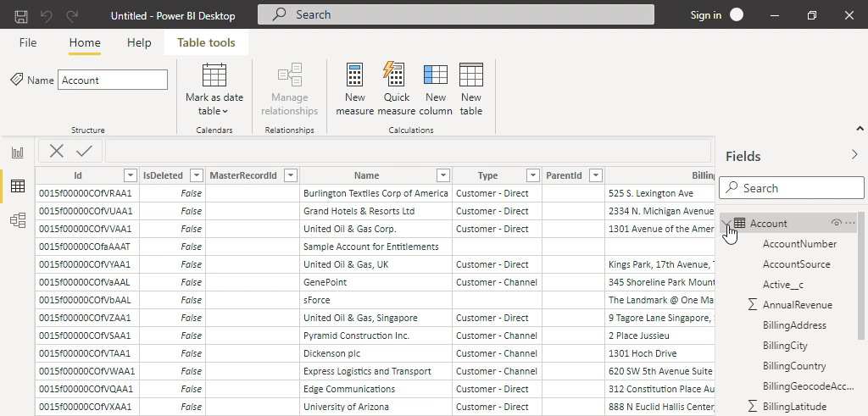Image resolution: width=868 pixels, height=416 pixels.
Task: Select the BillingGeocodeAcc... field
Action: click(x=808, y=386)
